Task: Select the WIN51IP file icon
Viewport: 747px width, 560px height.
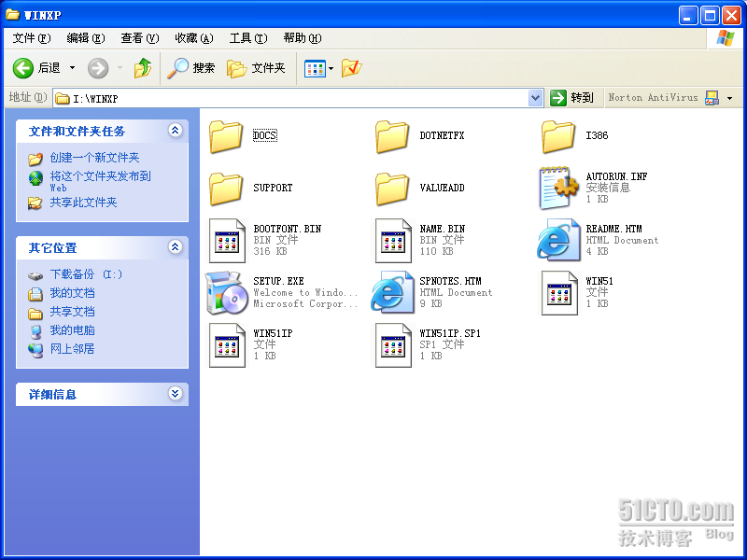Action: point(227,345)
